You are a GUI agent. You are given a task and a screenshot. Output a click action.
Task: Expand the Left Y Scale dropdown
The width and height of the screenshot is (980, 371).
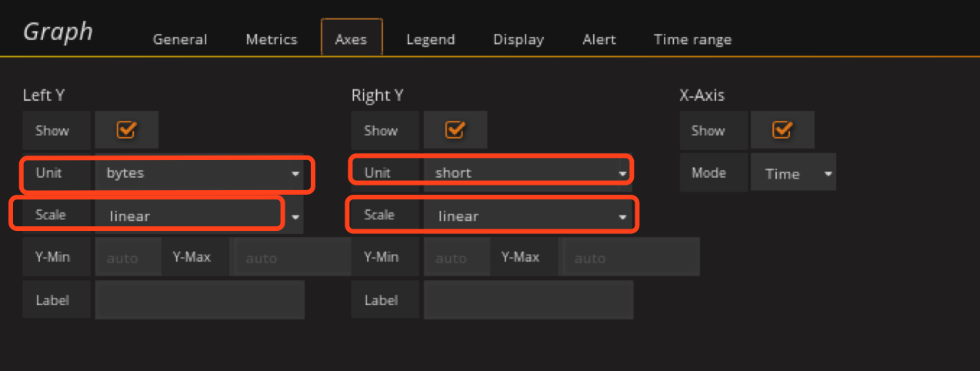point(198,216)
